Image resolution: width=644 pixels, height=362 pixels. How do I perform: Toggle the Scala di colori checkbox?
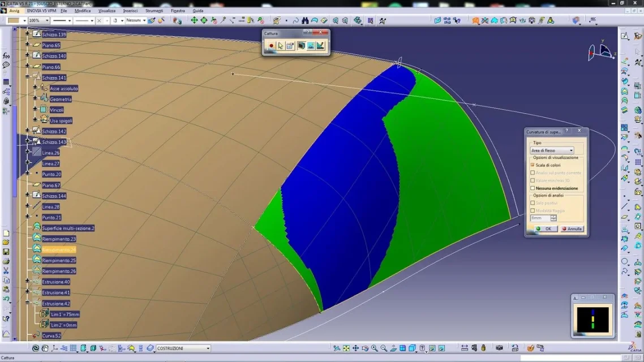click(x=533, y=165)
